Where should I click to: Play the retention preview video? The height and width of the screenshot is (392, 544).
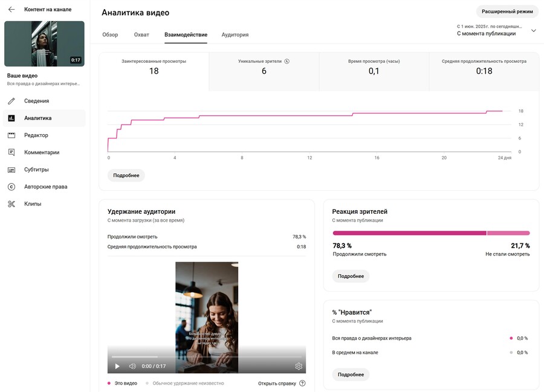[117, 366]
